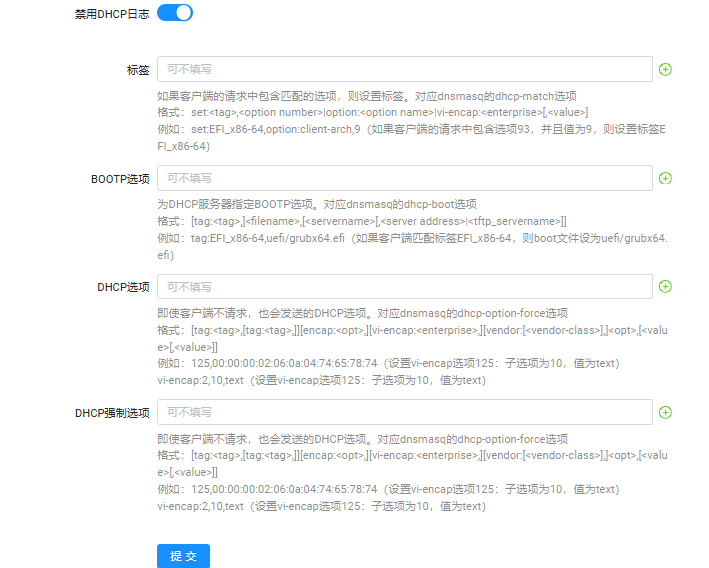Image resolution: width=709 pixels, height=568 pixels.
Task: Add another DHCP选项 entry with plus icon
Action: coord(665,286)
